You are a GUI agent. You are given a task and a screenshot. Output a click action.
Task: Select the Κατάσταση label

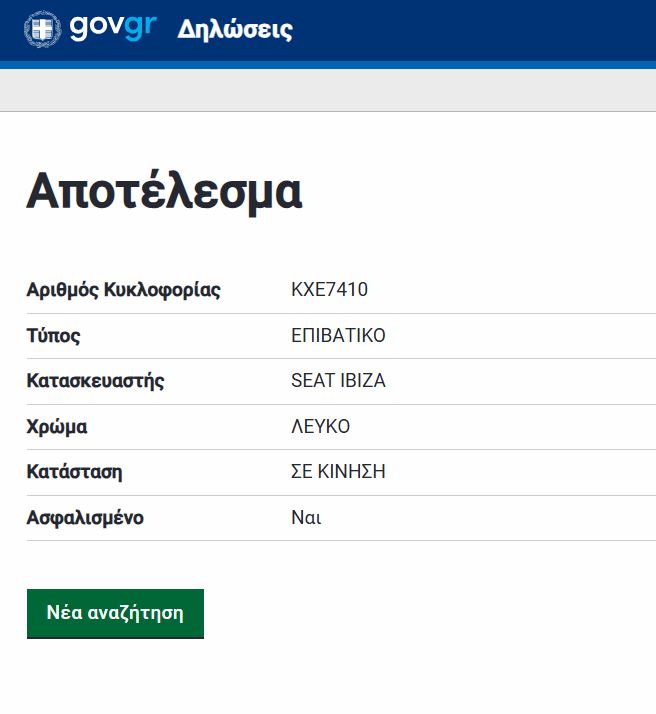74,472
